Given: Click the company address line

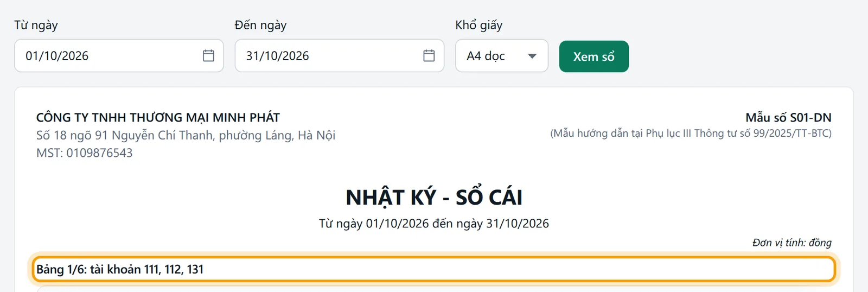Looking at the screenshot, I should [x=186, y=135].
